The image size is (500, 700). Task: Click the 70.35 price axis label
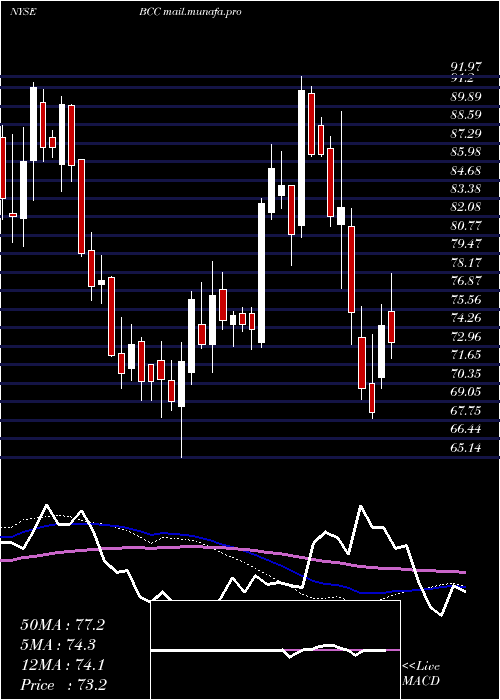click(x=466, y=374)
